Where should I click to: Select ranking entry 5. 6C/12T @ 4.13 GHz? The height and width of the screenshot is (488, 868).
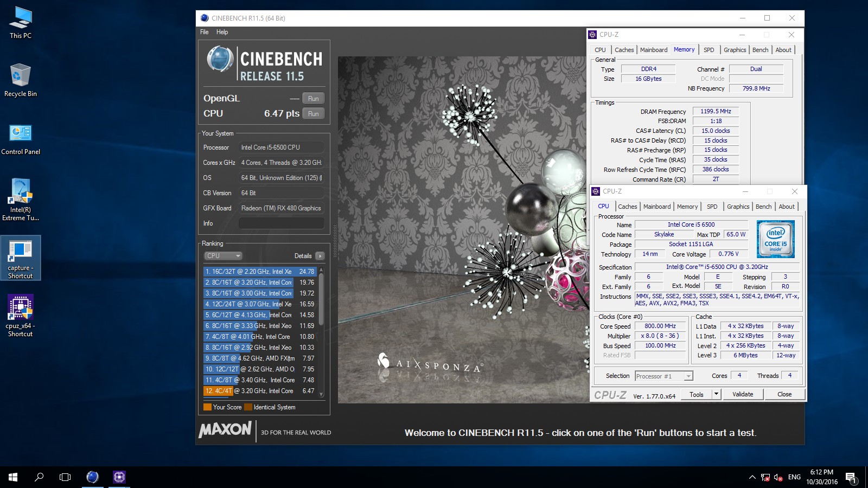(259, 315)
